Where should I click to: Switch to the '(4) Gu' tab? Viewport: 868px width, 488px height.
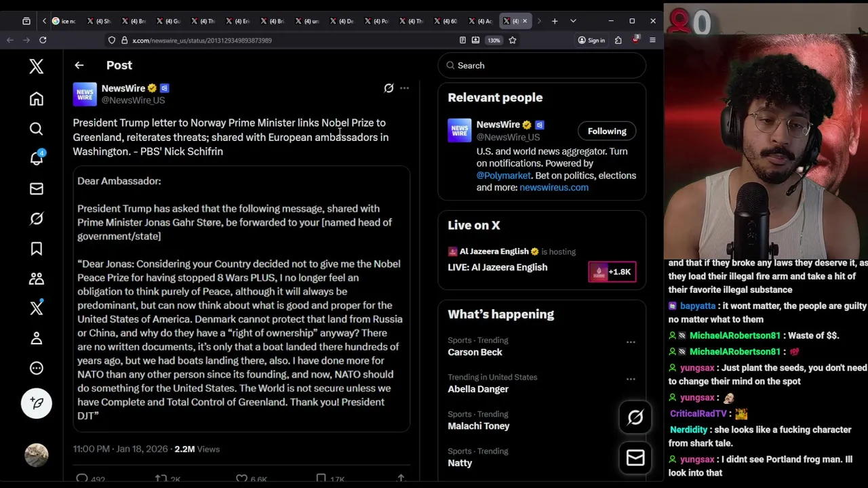[170, 21]
